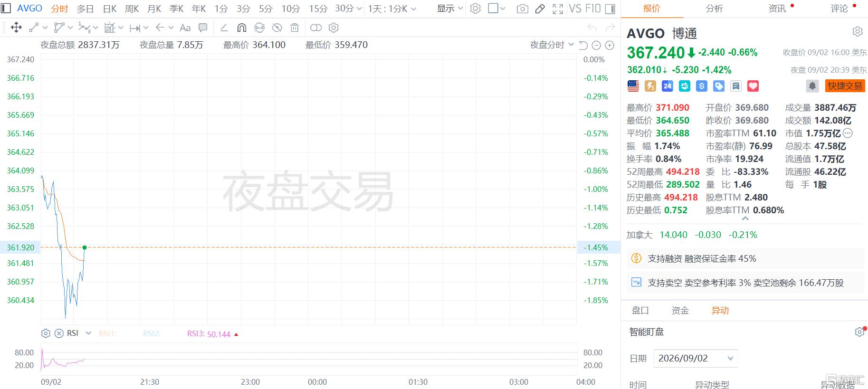
Task: Click the pencil edit icon
Action: coord(540,9)
